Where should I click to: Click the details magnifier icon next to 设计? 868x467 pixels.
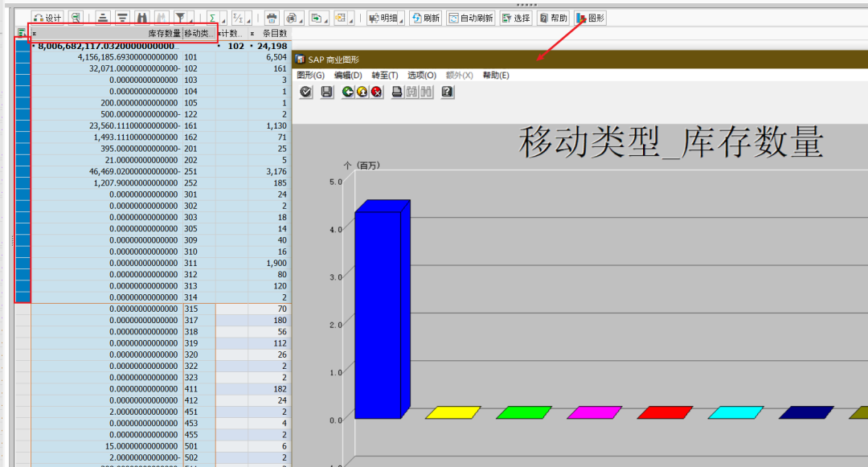[x=76, y=18]
